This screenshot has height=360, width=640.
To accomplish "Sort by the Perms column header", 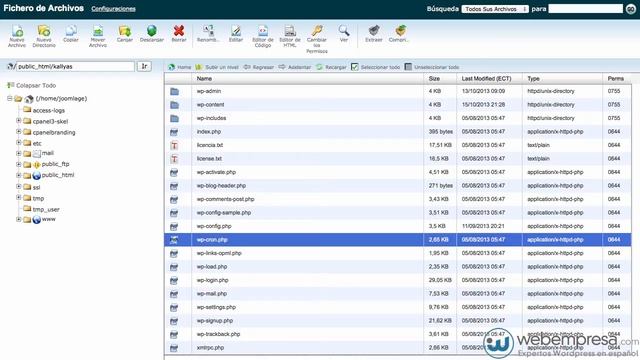I will (x=616, y=78).
